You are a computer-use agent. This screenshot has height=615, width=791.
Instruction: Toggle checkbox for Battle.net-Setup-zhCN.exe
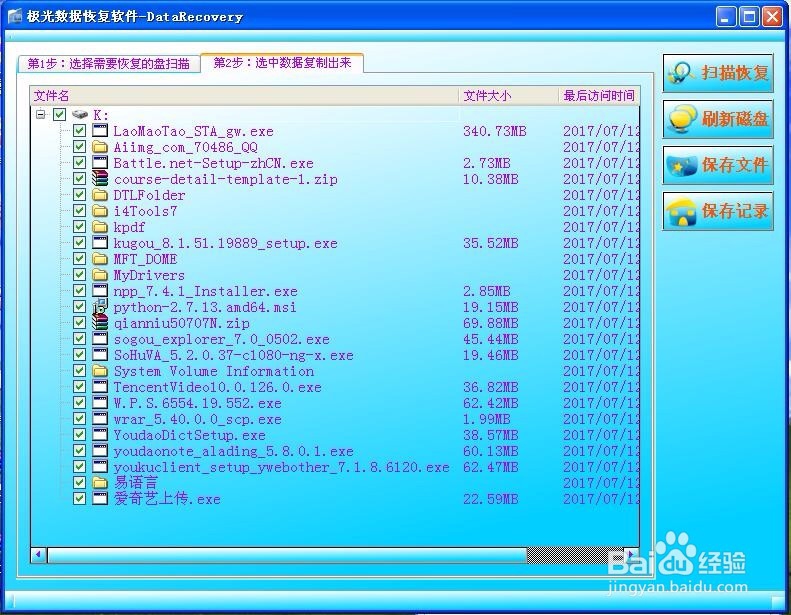click(79, 162)
